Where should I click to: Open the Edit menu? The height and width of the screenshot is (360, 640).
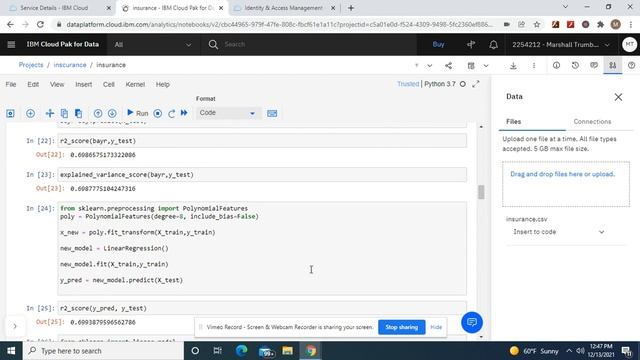33,84
